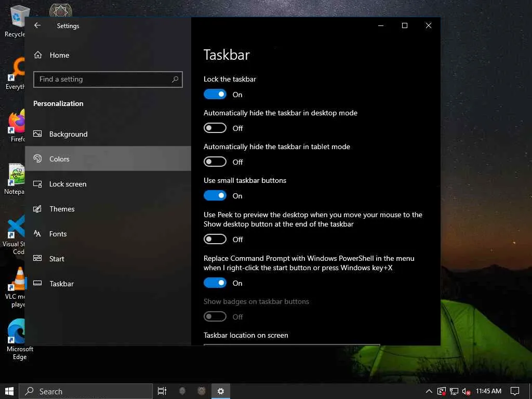Open the Colors settings page
Viewport: 532px width, 399px height.
[x=108, y=158]
